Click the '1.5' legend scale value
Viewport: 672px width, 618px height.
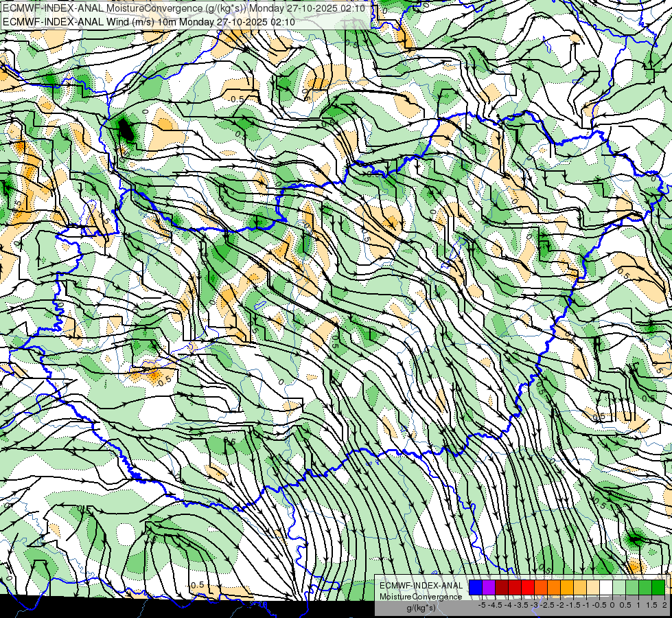point(651,605)
